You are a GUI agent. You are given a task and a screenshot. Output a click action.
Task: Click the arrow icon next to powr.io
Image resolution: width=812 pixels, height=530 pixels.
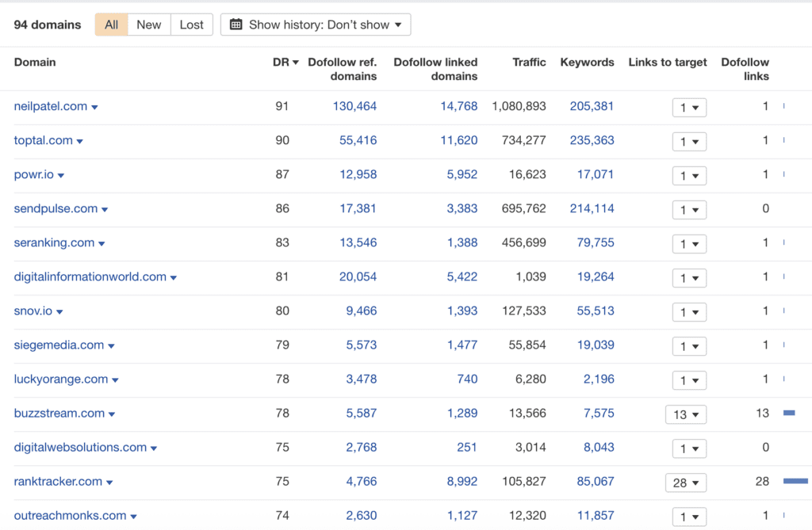tap(61, 175)
